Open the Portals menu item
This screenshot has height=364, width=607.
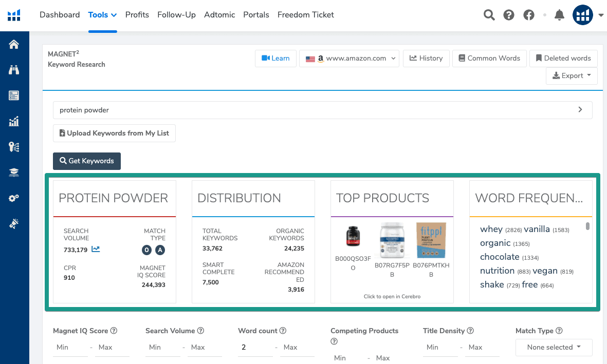pos(256,15)
